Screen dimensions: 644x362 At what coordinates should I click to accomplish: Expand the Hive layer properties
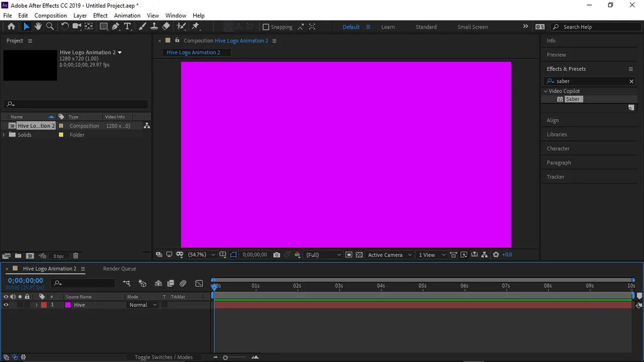click(36, 305)
